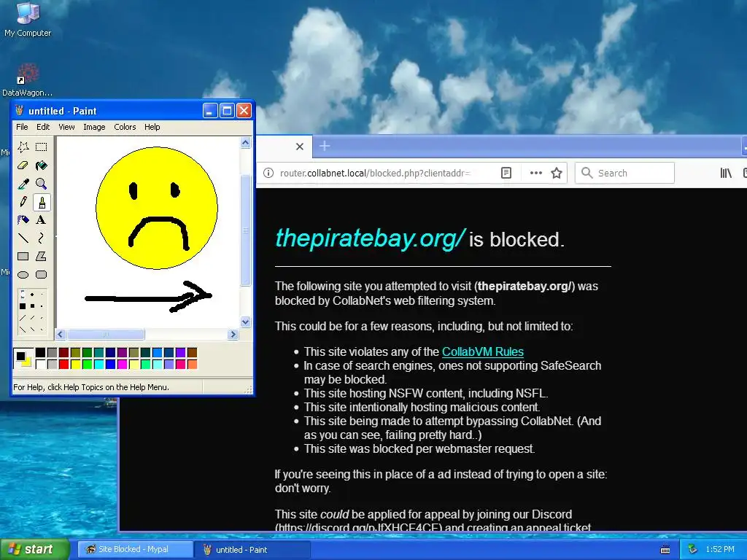Click Paint status bar help text
Viewport: 747px width, 560px height.
(x=91, y=387)
